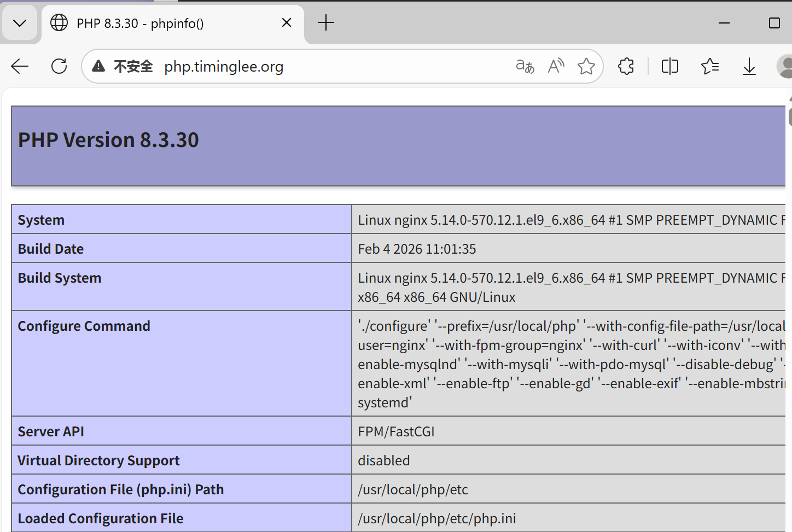This screenshot has width=792, height=532.
Task: Minimize the browser window
Action: pos(724,23)
